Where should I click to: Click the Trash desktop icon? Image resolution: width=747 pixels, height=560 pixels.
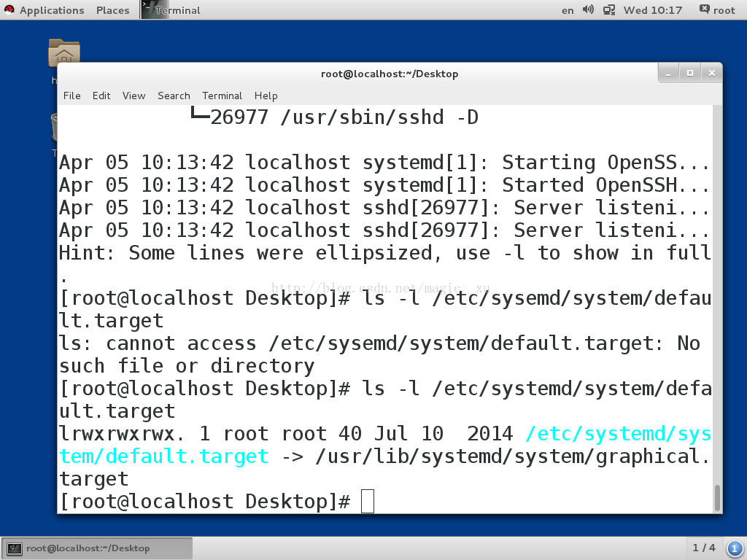54,126
